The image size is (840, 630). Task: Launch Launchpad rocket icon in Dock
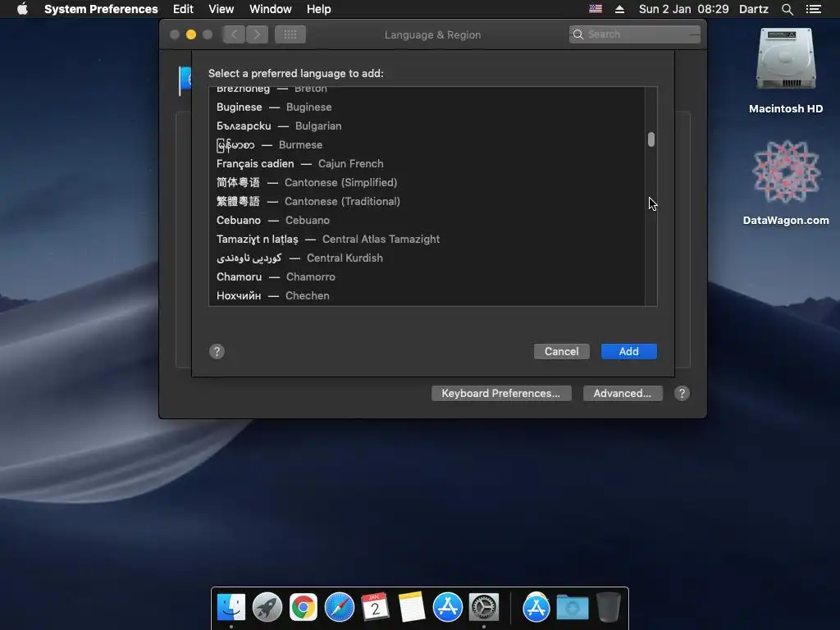click(267, 608)
